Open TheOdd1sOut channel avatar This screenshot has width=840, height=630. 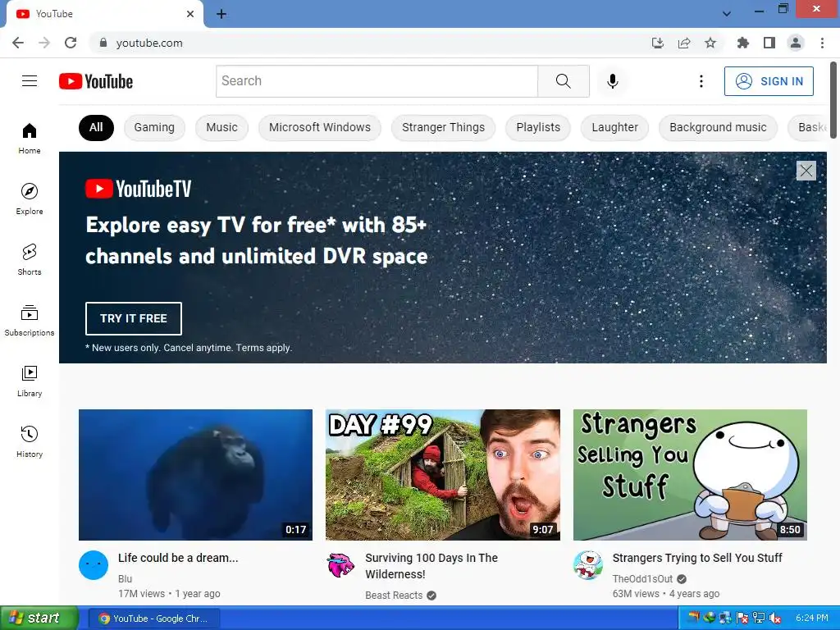click(587, 565)
